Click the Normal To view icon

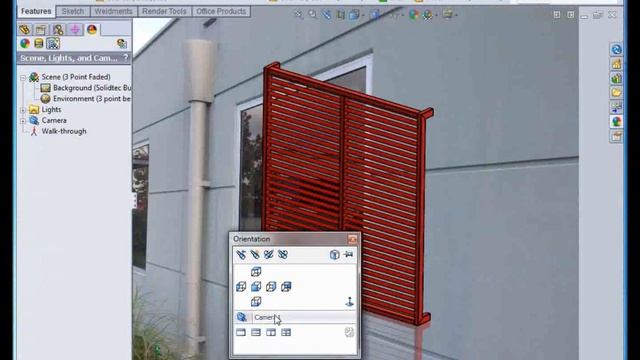[349, 302]
